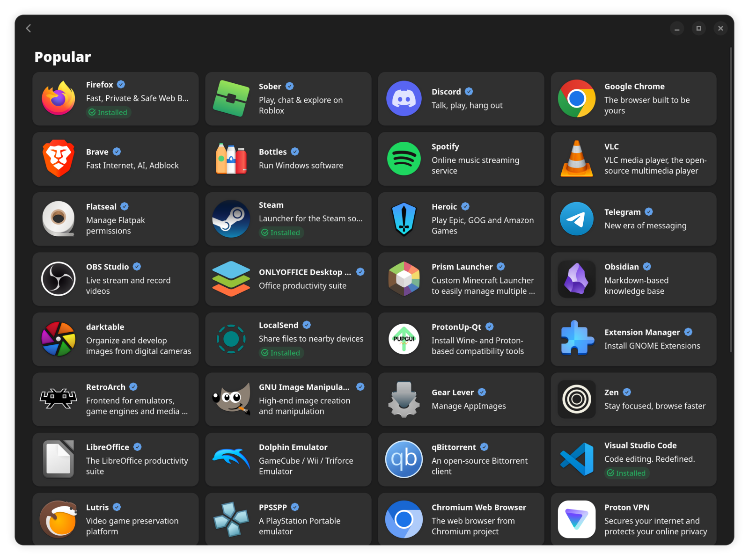Click the Discord logo icon

point(404,99)
